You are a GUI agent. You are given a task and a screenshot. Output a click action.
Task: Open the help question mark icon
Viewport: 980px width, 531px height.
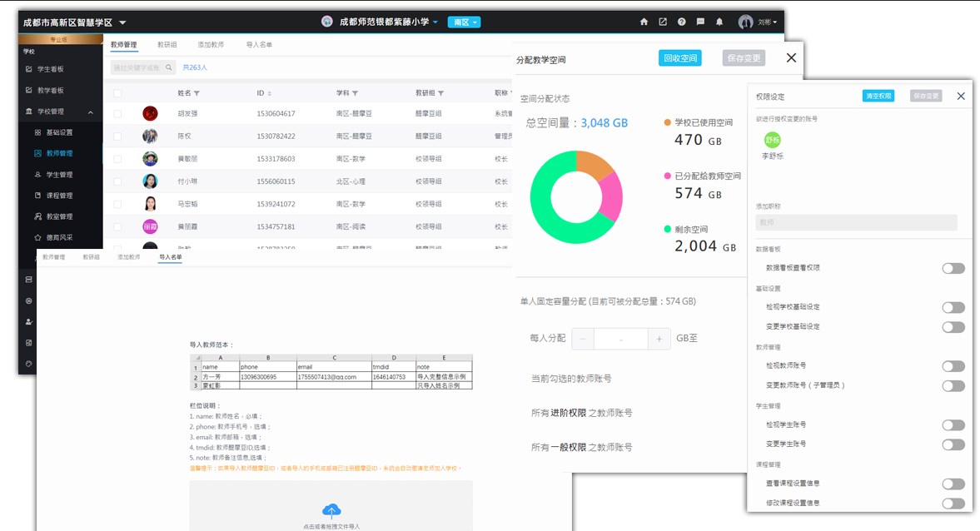point(682,22)
